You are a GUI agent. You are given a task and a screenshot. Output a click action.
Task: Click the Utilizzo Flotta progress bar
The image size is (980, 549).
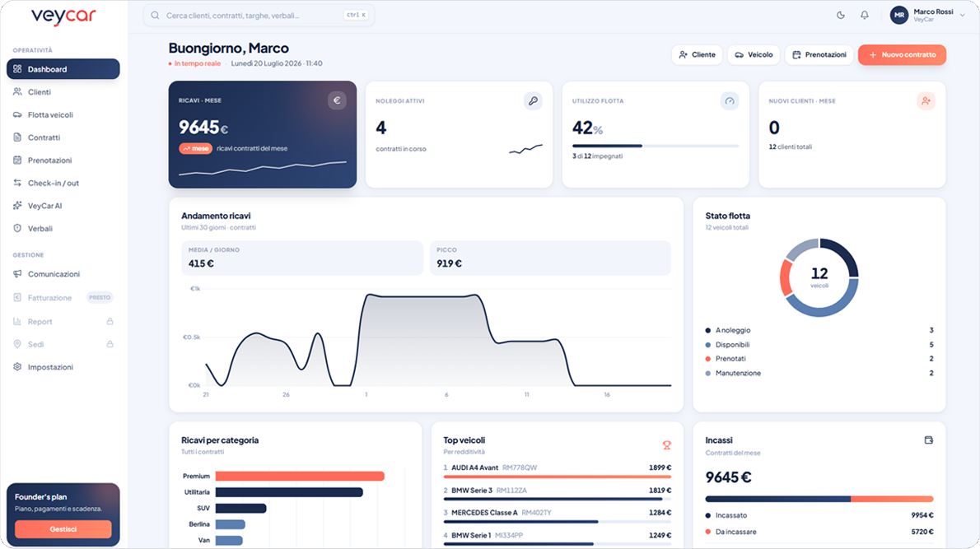(656, 147)
